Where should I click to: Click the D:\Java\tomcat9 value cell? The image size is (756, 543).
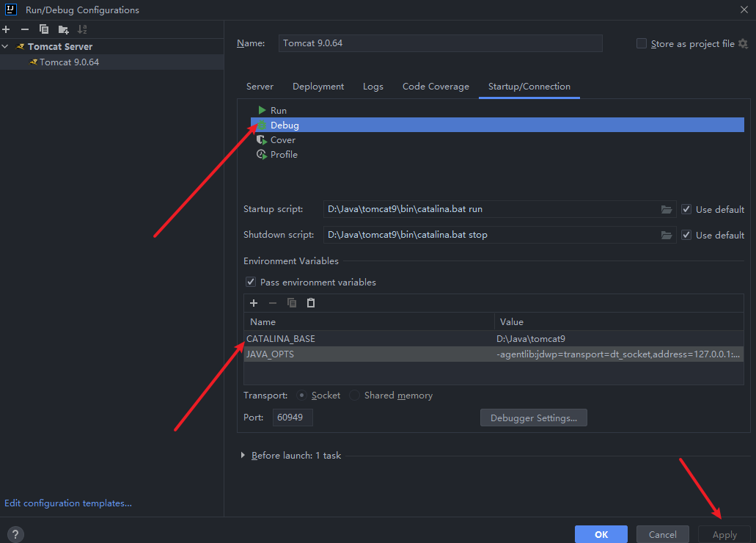pyautogui.click(x=619, y=339)
